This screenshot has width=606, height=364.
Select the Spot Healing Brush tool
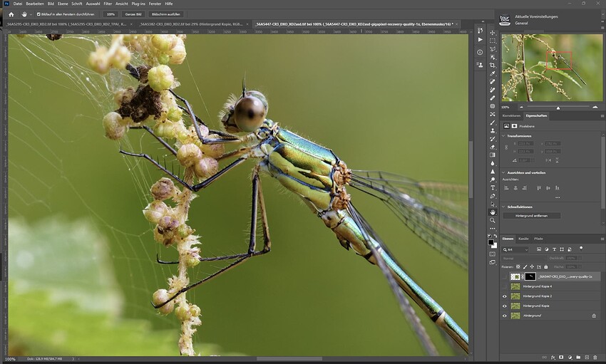493,81
